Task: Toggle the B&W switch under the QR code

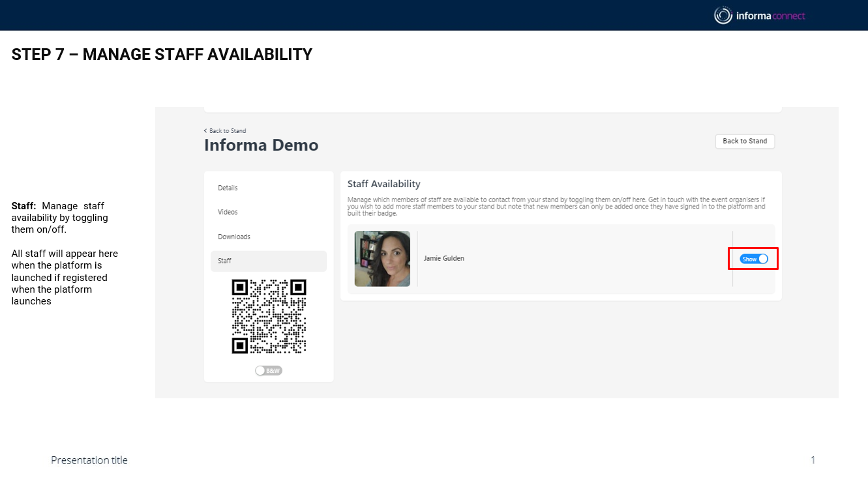Action: (x=268, y=370)
